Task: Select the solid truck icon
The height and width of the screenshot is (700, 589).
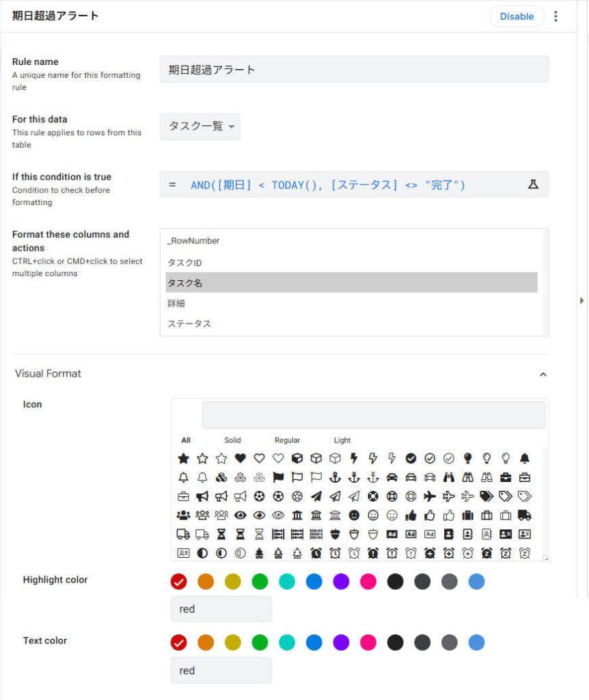Action: 525,515
